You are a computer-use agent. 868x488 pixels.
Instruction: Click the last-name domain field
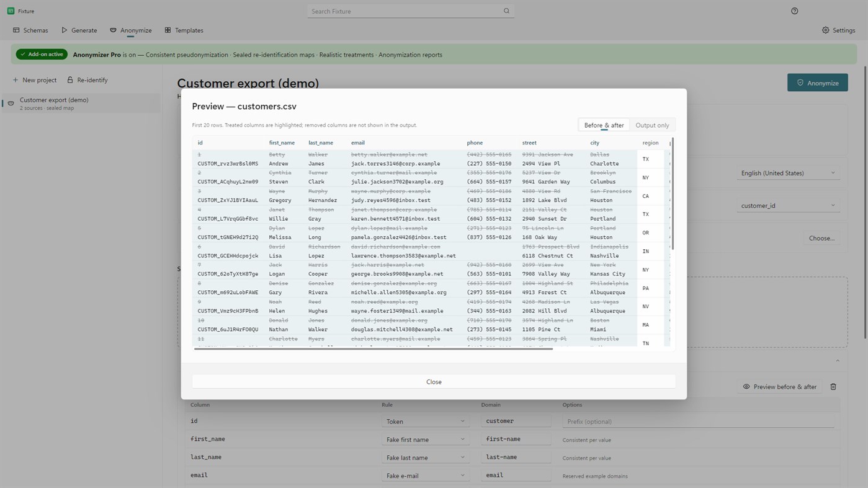[x=516, y=457]
